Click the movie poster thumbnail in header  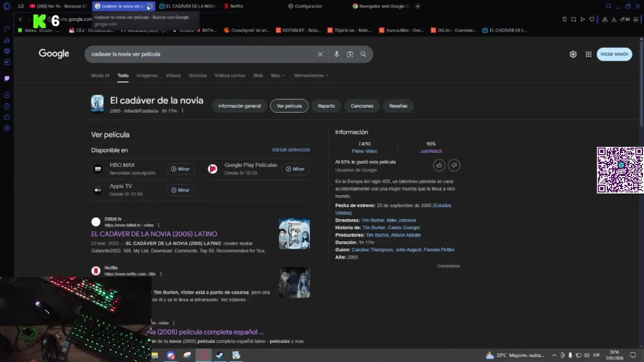point(97,104)
